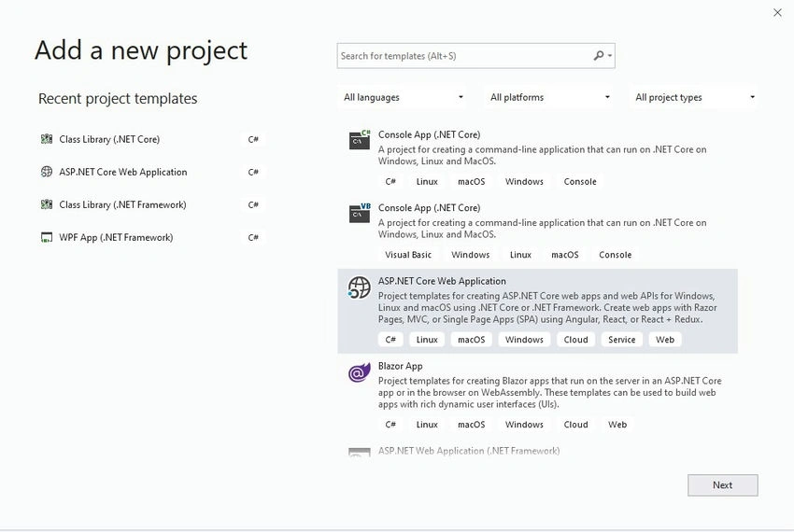
Task: Click ASP.NET Core Web Application description text
Action: click(547, 308)
